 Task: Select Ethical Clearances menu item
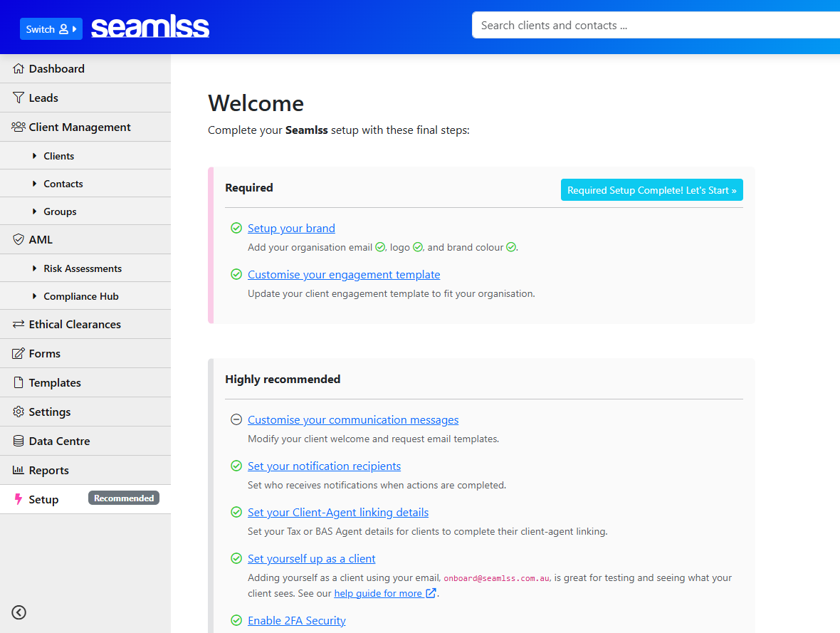[85, 324]
